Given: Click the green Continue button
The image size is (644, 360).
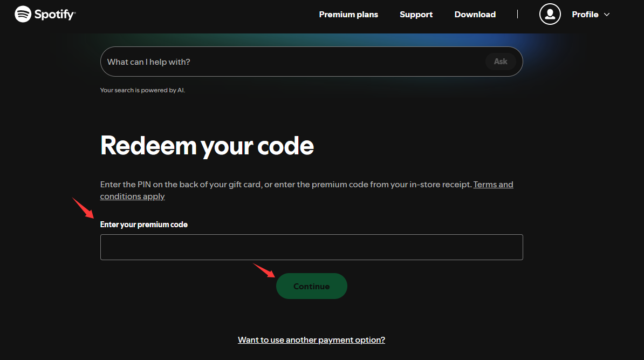Looking at the screenshot, I should 311,286.
